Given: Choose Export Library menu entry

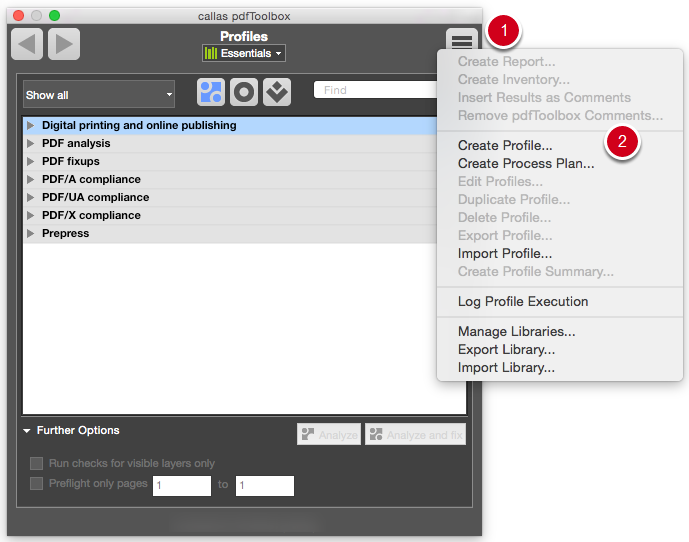Looking at the screenshot, I should [x=506, y=349].
